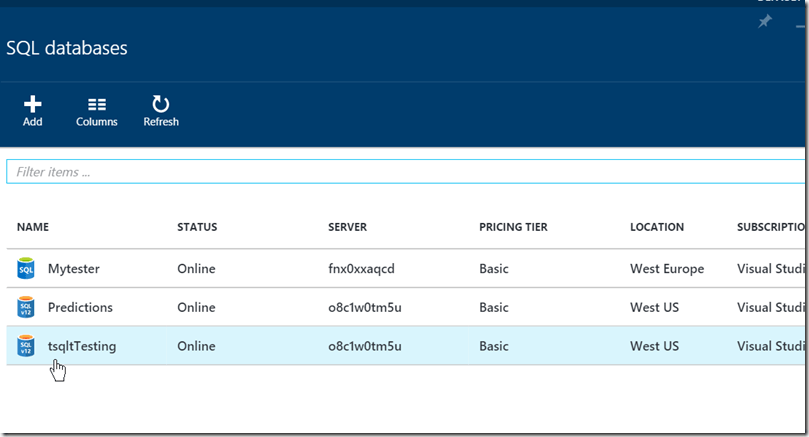Click Visual Studio subscription in Mytester row
The width and height of the screenshot is (809, 437).
[771, 269]
